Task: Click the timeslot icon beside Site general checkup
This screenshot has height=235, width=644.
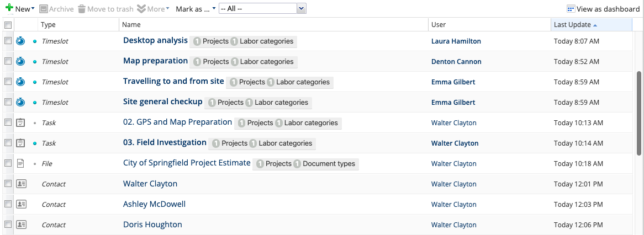Action: tap(20, 102)
